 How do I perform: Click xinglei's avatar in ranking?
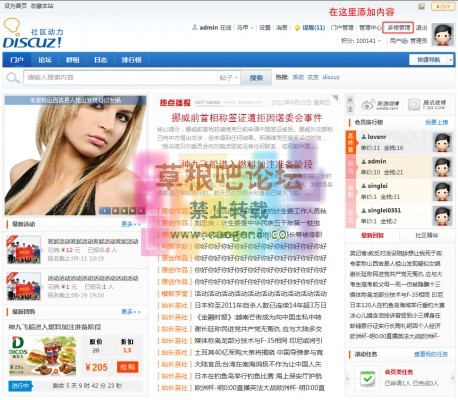pyautogui.click(x=442, y=191)
